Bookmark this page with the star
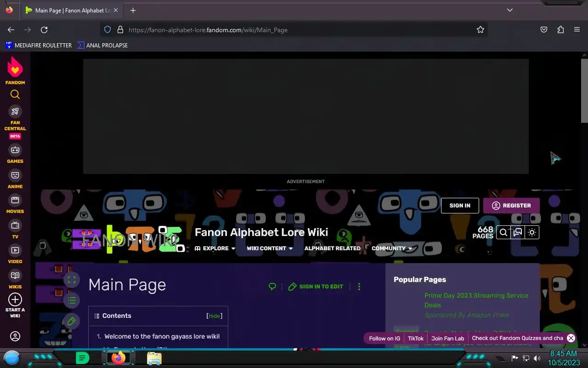588x368 pixels. [480, 29]
